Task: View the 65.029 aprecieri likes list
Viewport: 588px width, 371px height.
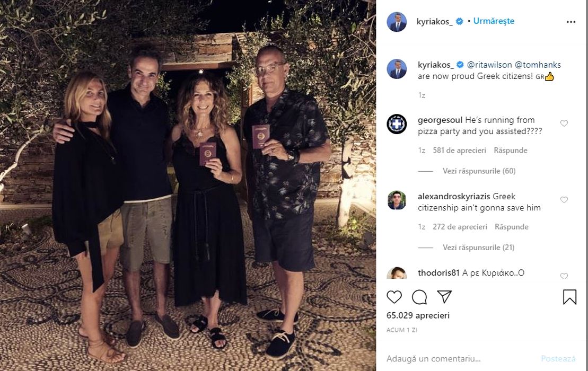Action: (418, 315)
